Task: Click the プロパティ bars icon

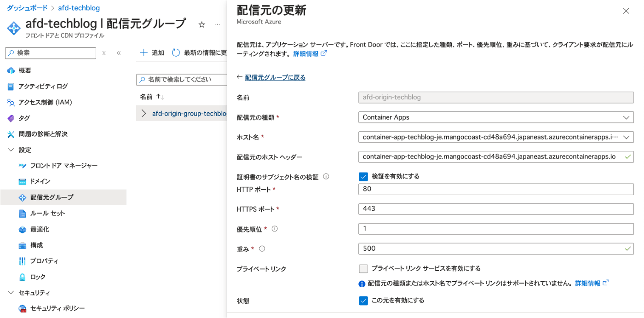Action: 23,261
